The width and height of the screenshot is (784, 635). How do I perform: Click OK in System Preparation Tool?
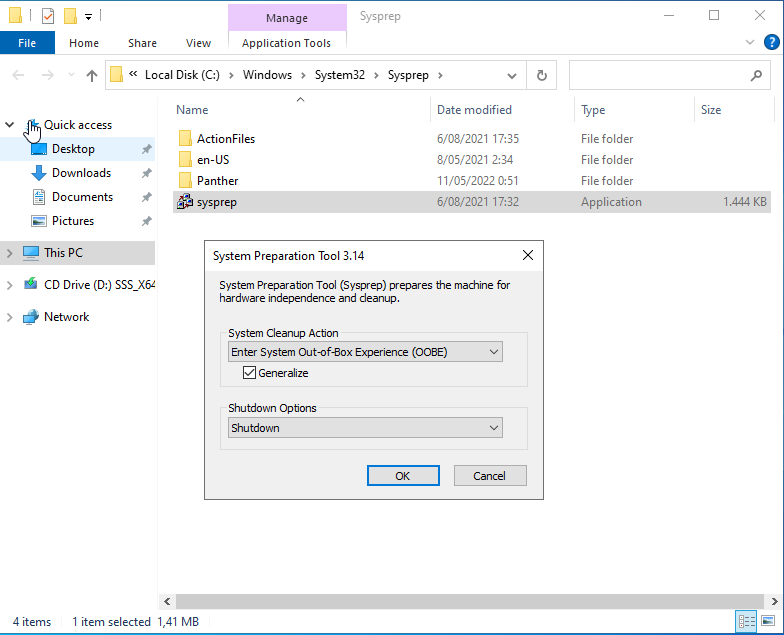[x=403, y=476]
